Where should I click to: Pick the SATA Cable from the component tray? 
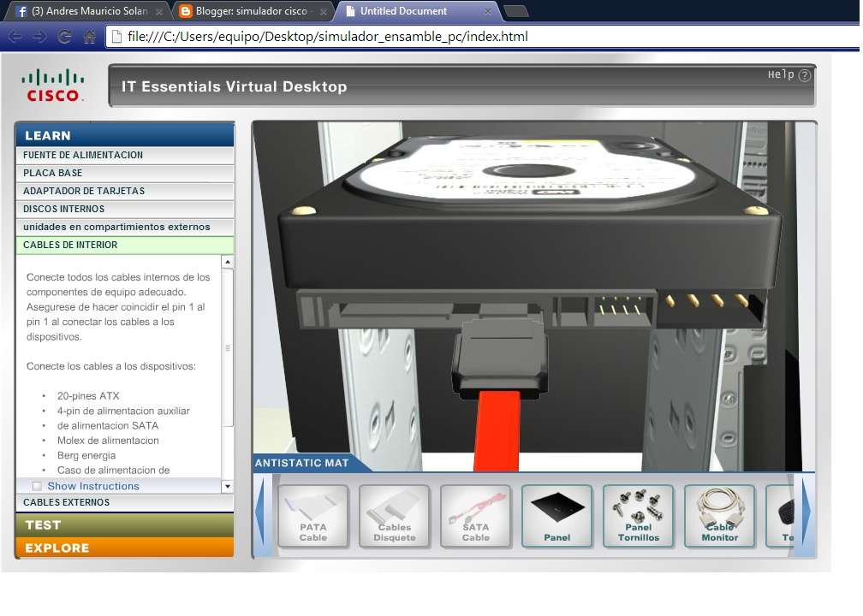click(x=476, y=516)
